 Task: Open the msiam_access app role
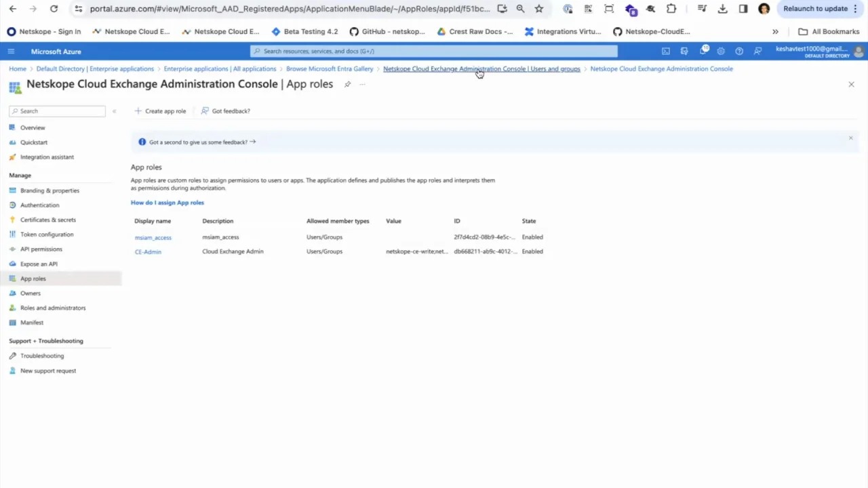tap(153, 238)
